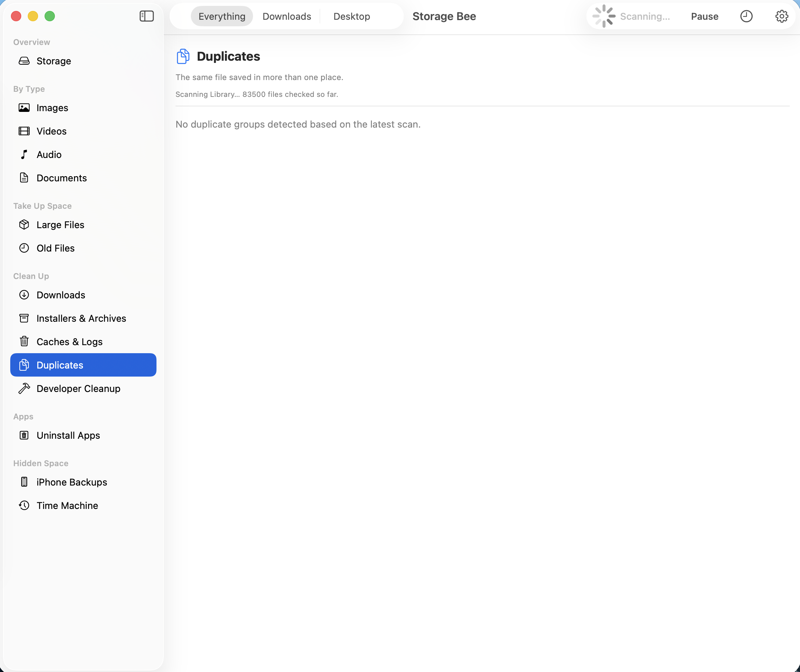Click 'Scanning Library... 83500 files checked' text
This screenshot has height=672, width=800.
click(x=257, y=94)
